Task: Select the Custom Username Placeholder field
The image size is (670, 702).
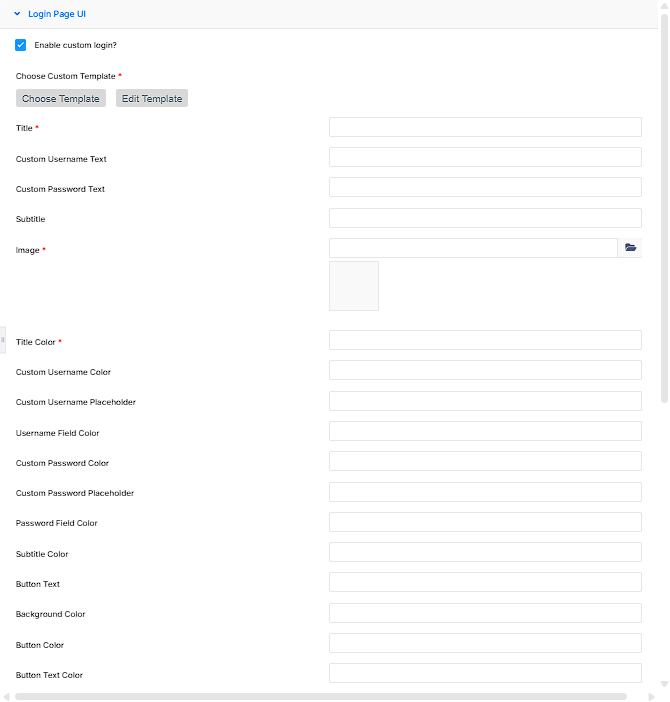Action: (x=485, y=401)
